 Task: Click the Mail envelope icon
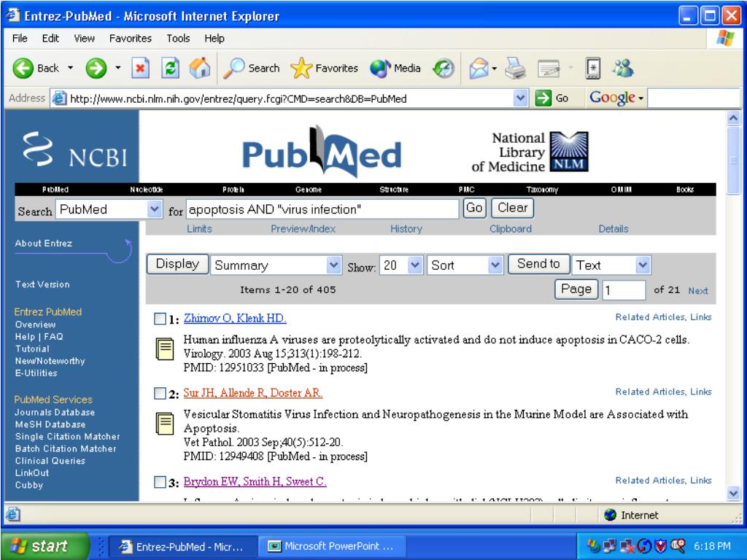click(479, 69)
